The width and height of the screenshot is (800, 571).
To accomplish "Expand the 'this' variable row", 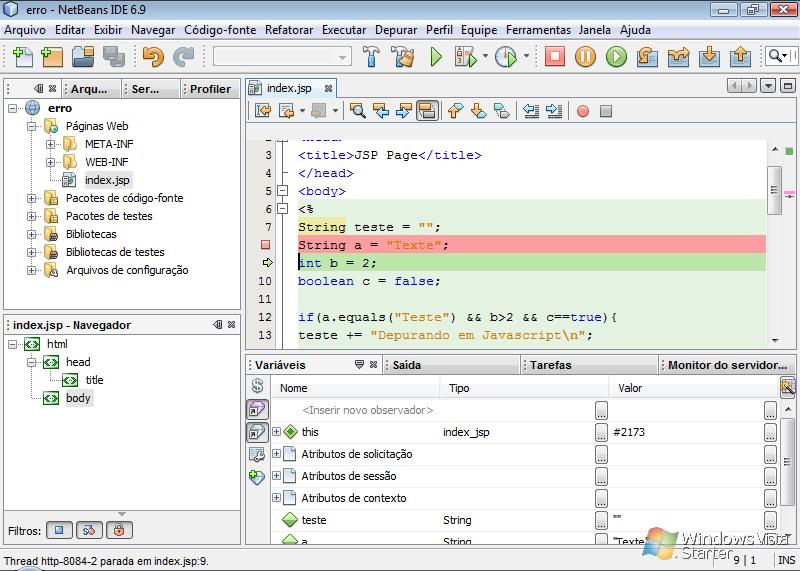I will click(277, 432).
